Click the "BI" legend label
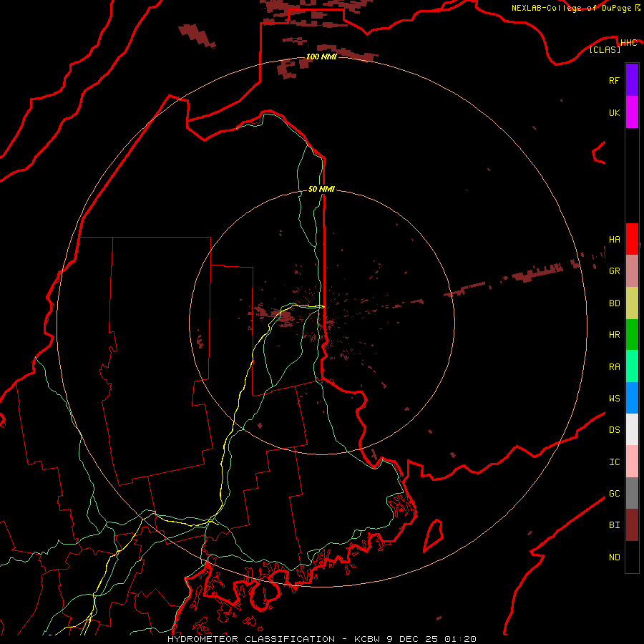Screen dimensions: 644x644 [x=614, y=525]
